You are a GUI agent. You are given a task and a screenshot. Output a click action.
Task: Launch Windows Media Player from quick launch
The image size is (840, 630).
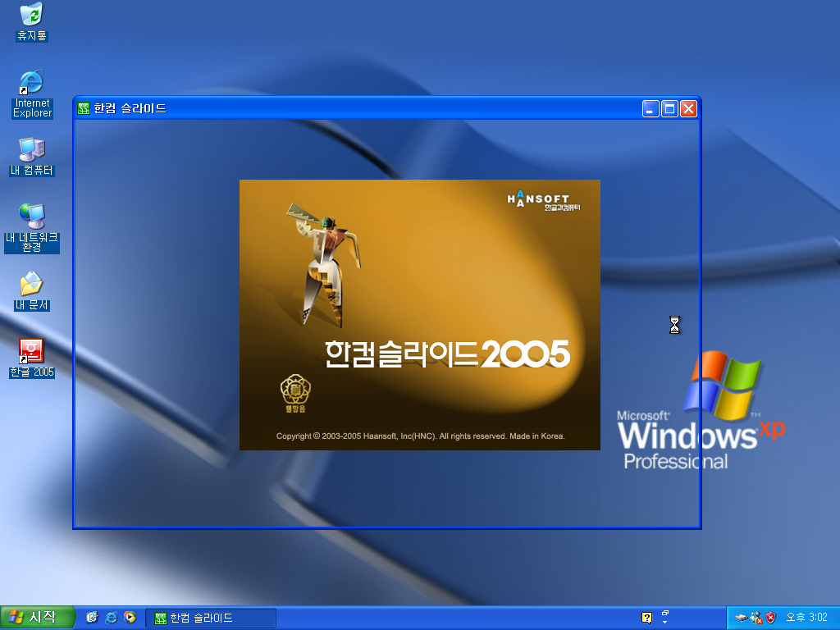[130, 618]
